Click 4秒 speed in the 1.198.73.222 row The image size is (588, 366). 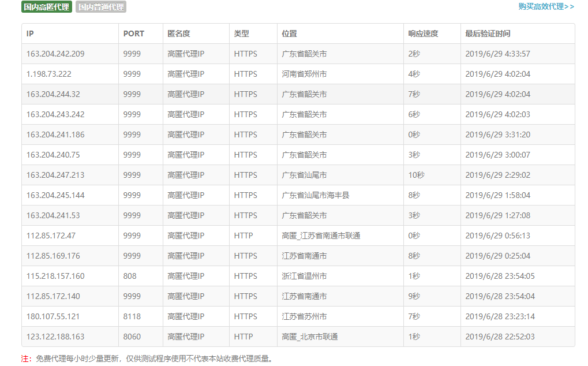coord(414,74)
